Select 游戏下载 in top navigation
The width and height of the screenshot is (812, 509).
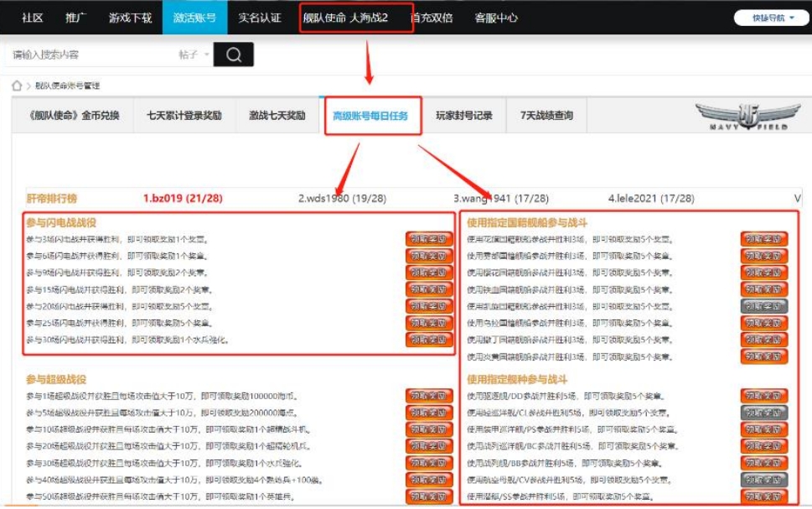click(130, 18)
